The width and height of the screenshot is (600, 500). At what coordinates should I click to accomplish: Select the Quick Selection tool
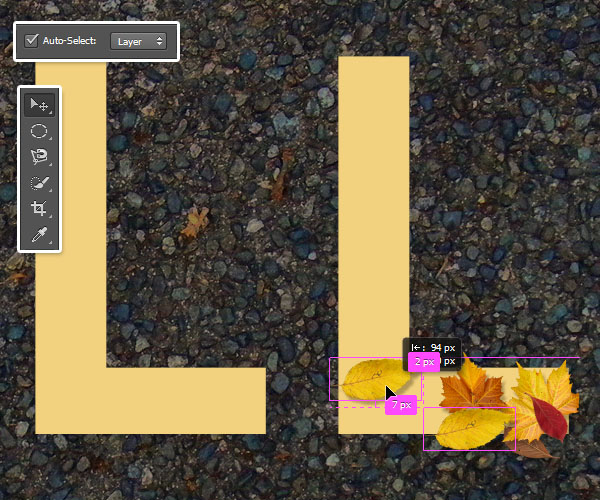pos(39,182)
